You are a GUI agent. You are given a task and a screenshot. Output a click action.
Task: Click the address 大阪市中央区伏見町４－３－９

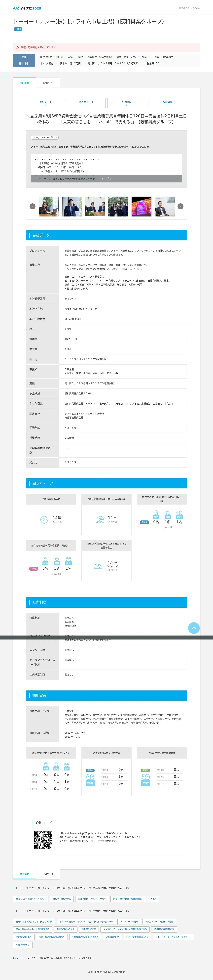[81, 309]
